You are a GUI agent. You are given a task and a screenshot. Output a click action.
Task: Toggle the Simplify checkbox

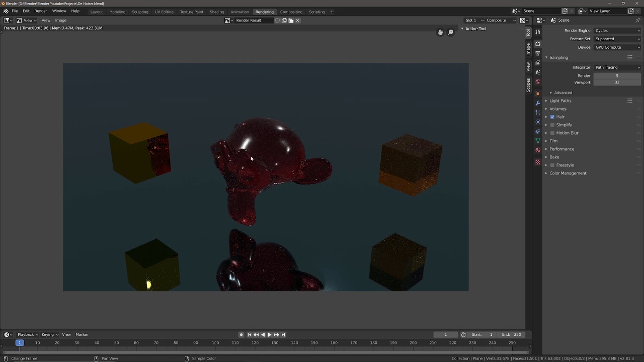pyautogui.click(x=552, y=125)
